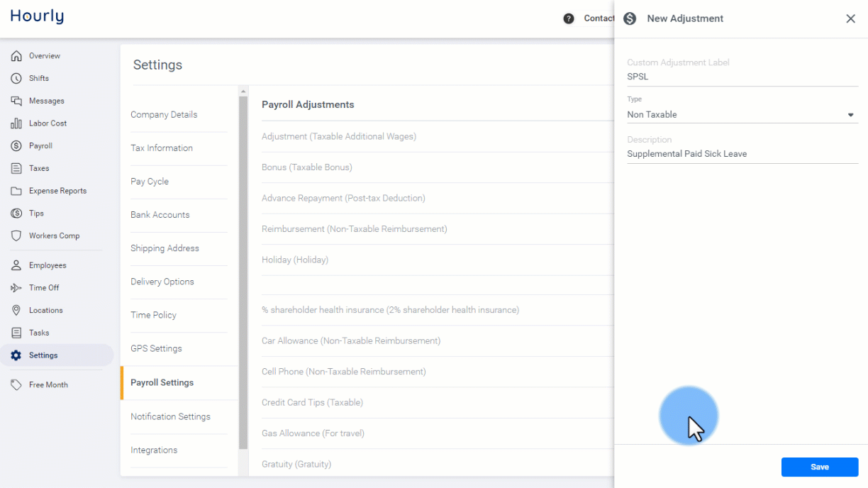Select the Labor Cost chart icon
Screen dimensions: 868x488
pyautogui.click(x=16, y=123)
